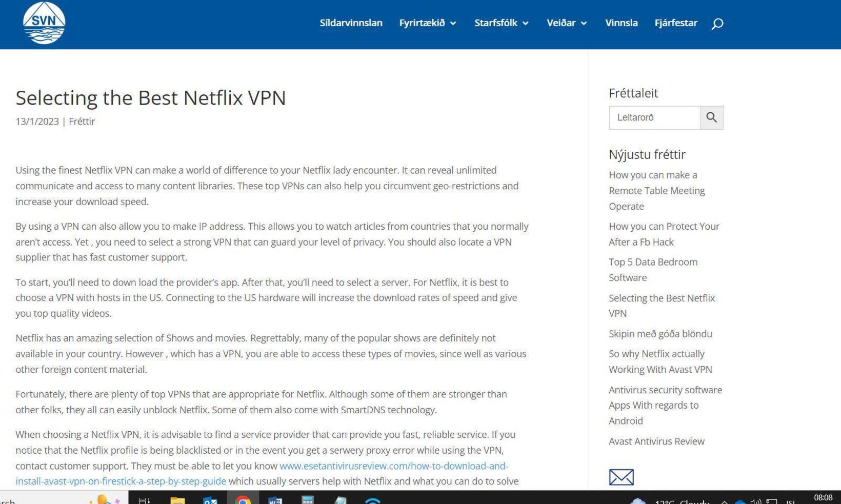The height and width of the screenshot is (504, 841).
Task: Open Outlook from the taskbar
Action: tap(210, 499)
